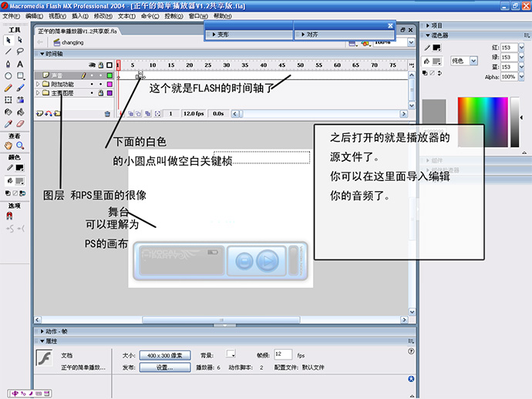Insert a new layer folder
The width and height of the screenshot is (532, 399).
click(57, 113)
